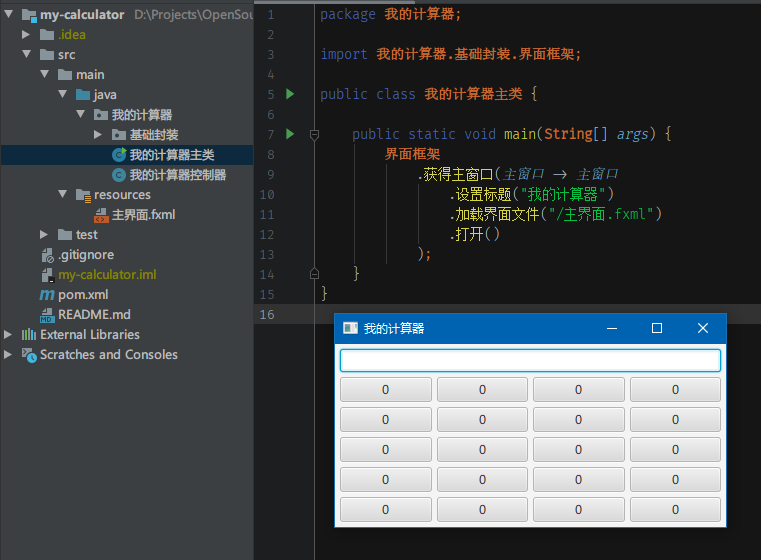Click second-row third-column calculator 0 button

[579, 420]
